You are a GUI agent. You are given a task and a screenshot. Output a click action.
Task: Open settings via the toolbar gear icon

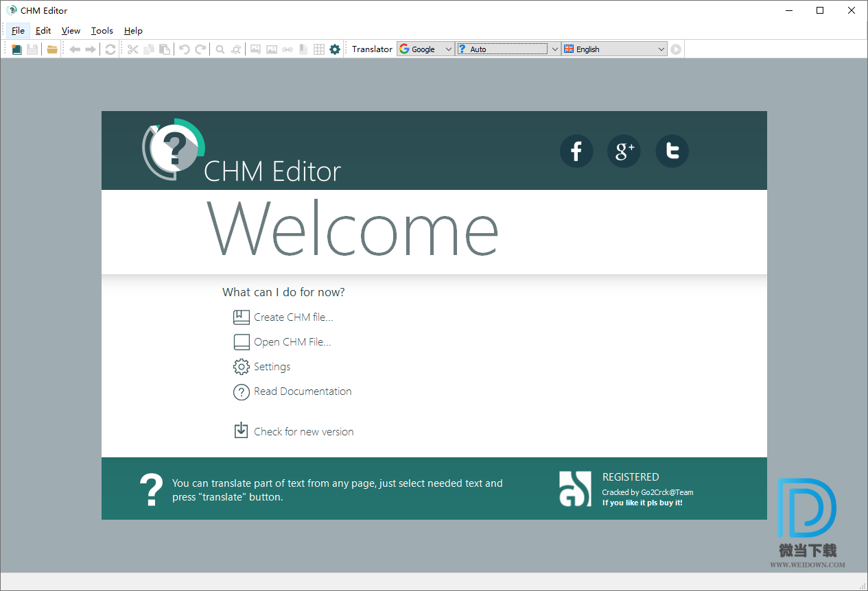tap(335, 49)
